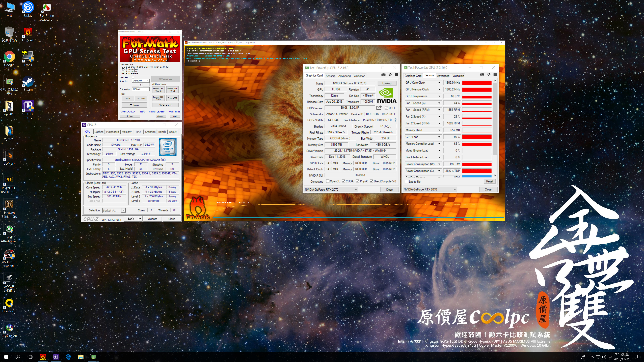Open Advanced tab in GPU-Z Sensors window

pos(443,76)
